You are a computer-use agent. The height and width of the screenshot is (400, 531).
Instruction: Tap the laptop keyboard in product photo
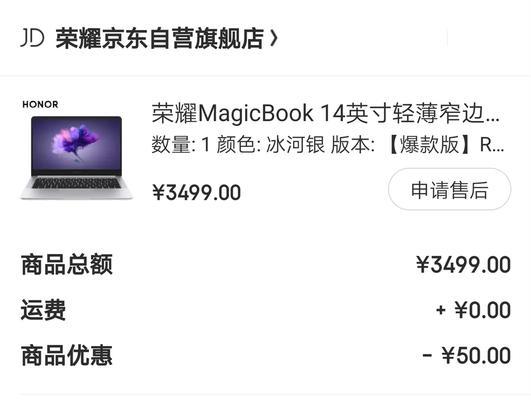76,183
